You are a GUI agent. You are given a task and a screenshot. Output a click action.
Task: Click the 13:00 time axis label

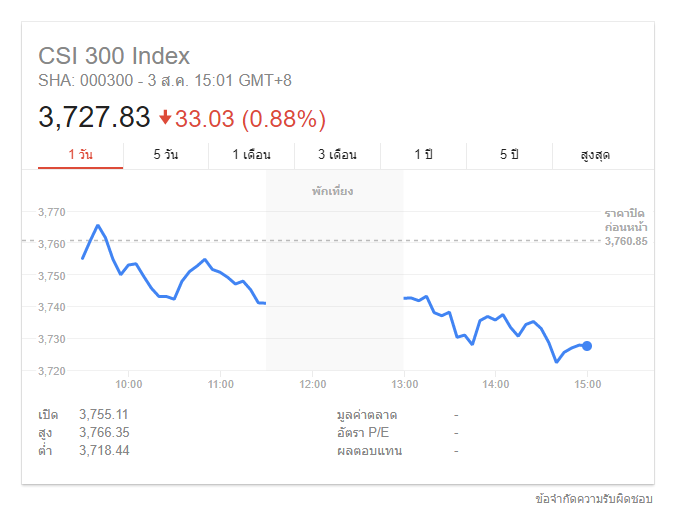point(404,384)
